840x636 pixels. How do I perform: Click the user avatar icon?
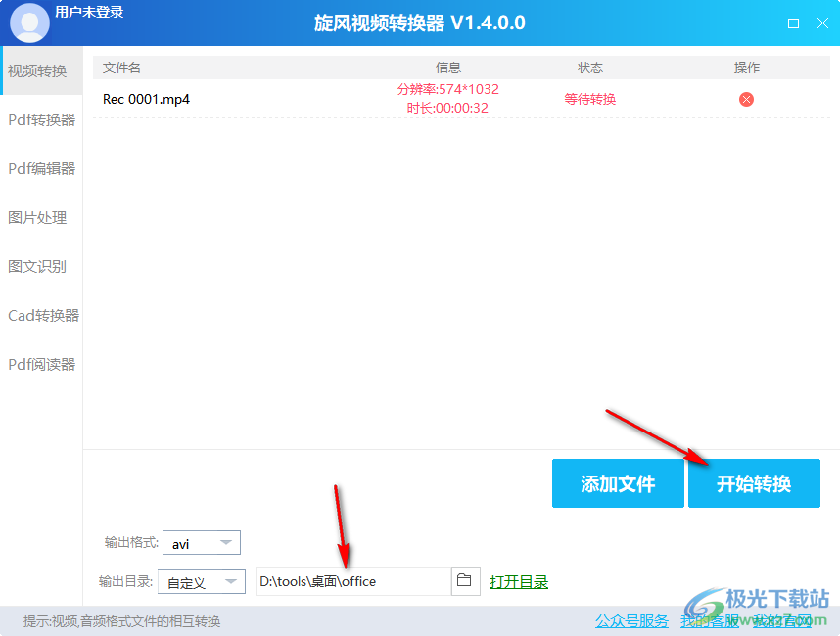coord(29,22)
